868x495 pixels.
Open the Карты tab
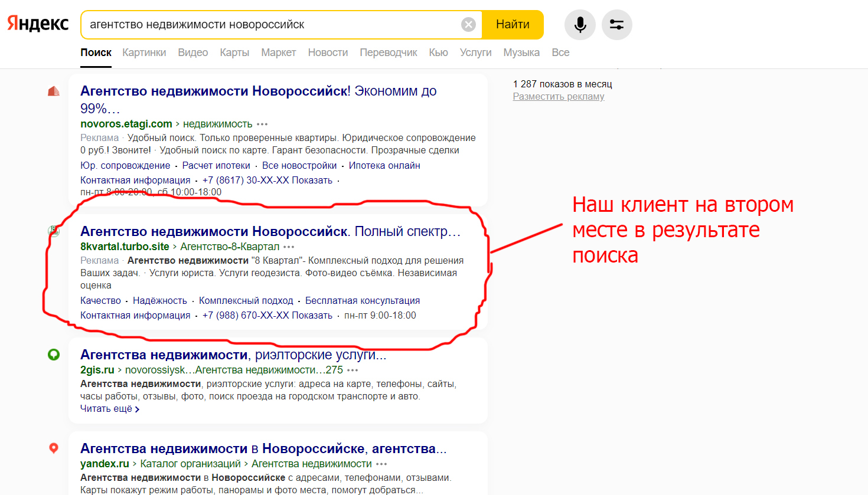point(234,53)
